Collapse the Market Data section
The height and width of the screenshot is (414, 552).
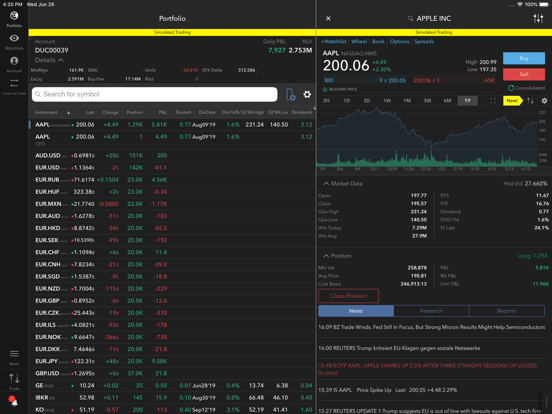326,183
